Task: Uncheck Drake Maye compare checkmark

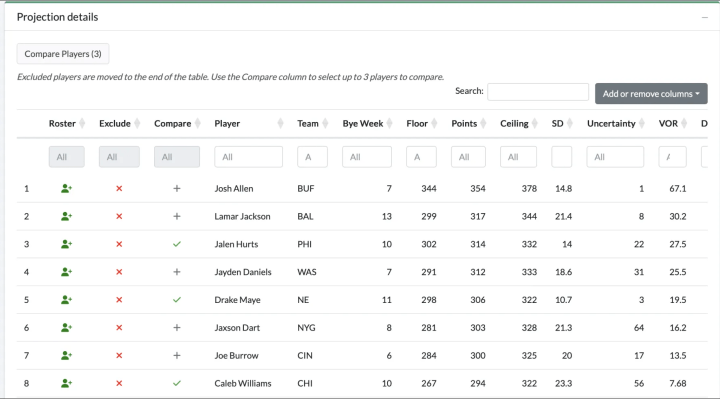Action: coord(177,300)
